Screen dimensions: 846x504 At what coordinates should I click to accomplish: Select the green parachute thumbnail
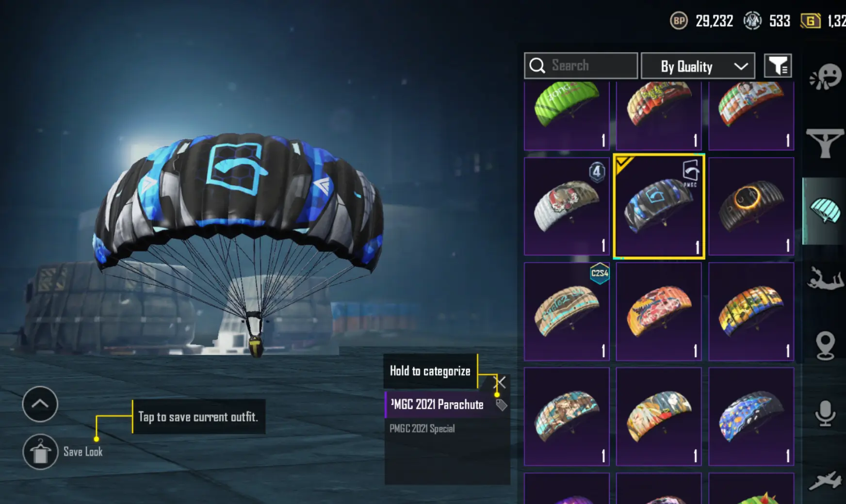tap(567, 115)
